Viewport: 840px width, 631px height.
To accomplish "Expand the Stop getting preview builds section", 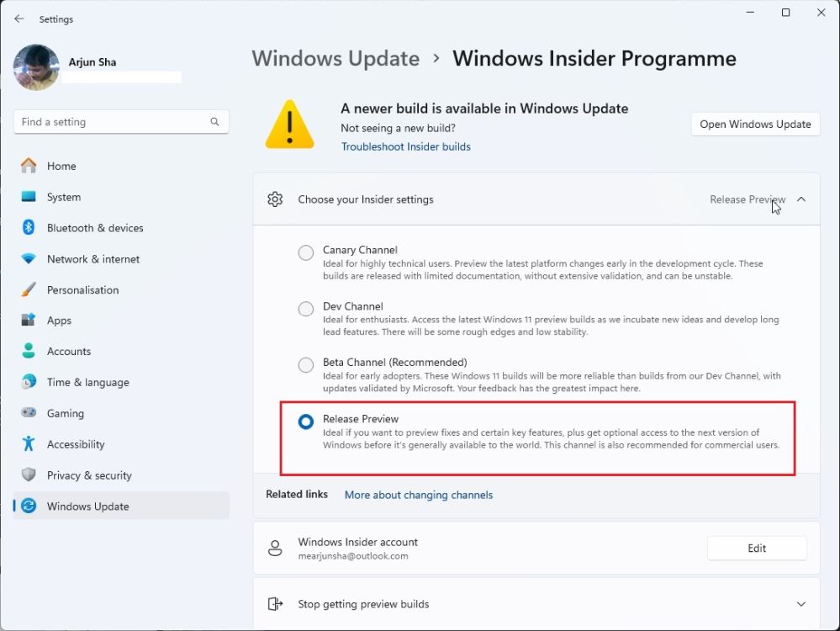I will 800,603.
